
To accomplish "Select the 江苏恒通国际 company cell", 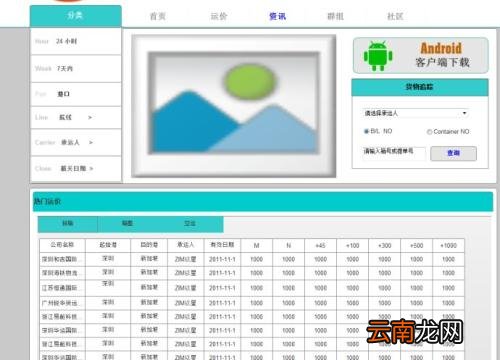I will click(x=62, y=288).
